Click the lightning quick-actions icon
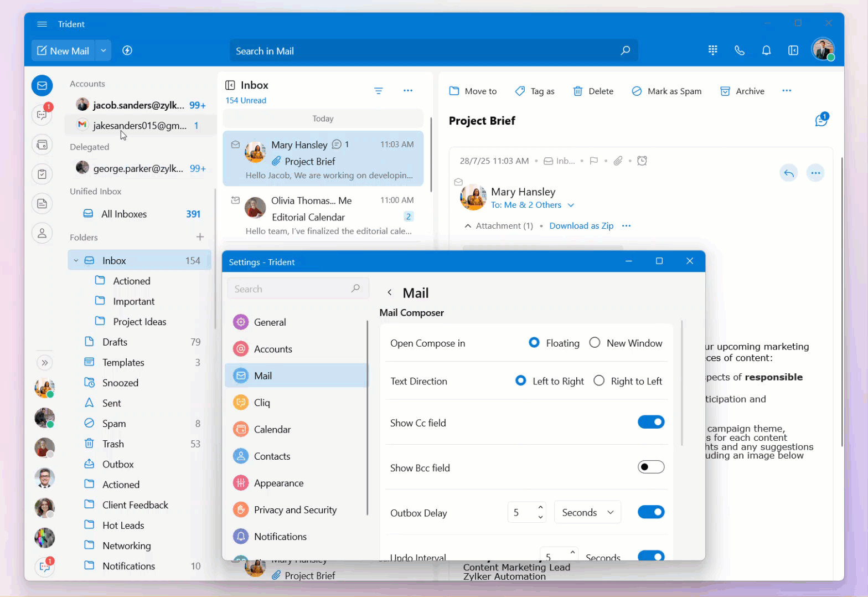868x597 pixels. coord(127,50)
